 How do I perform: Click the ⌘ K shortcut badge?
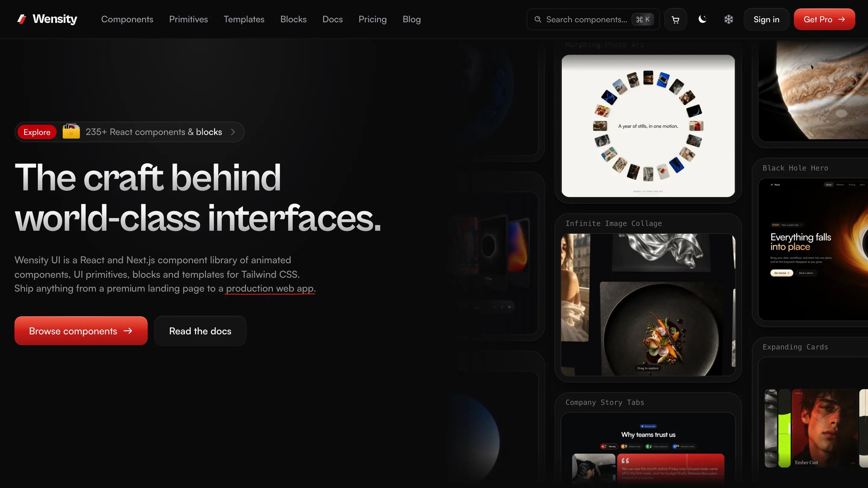643,20
